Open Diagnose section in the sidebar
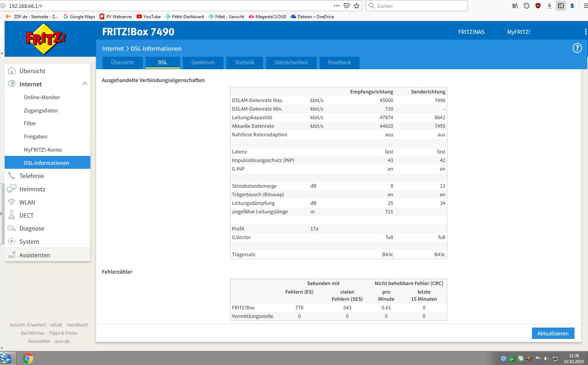This screenshot has height=365, width=588. 47,228
